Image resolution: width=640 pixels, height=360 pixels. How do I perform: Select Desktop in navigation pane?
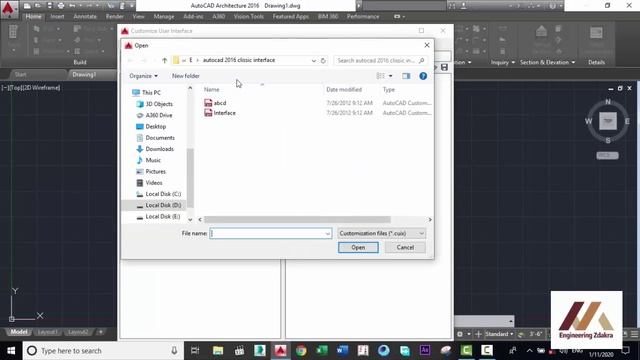click(x=151, y=127)
